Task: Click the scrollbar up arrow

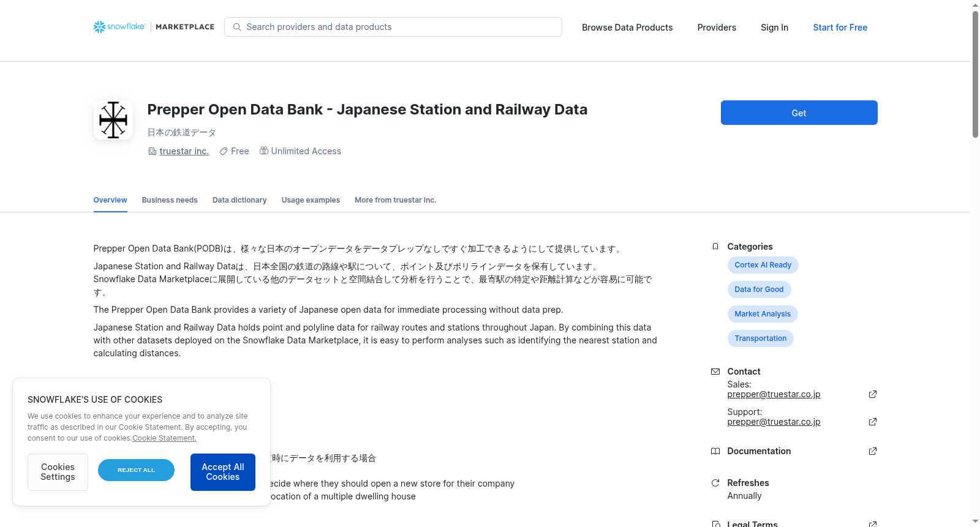Action: 976,5
